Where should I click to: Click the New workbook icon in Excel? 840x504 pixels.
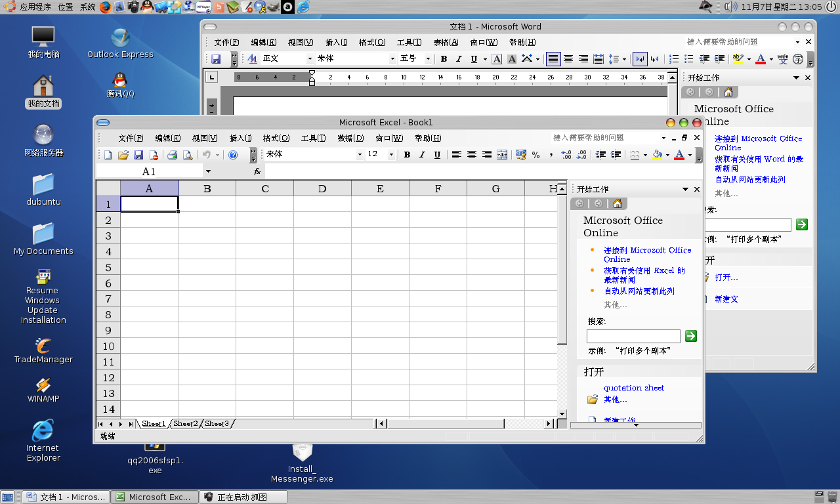[108, 155]
